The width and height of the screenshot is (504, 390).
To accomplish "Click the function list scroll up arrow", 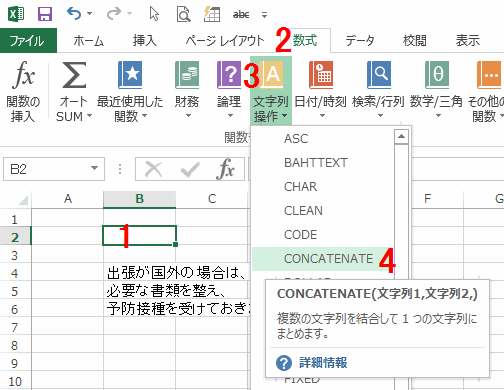I will coord(401,137).
